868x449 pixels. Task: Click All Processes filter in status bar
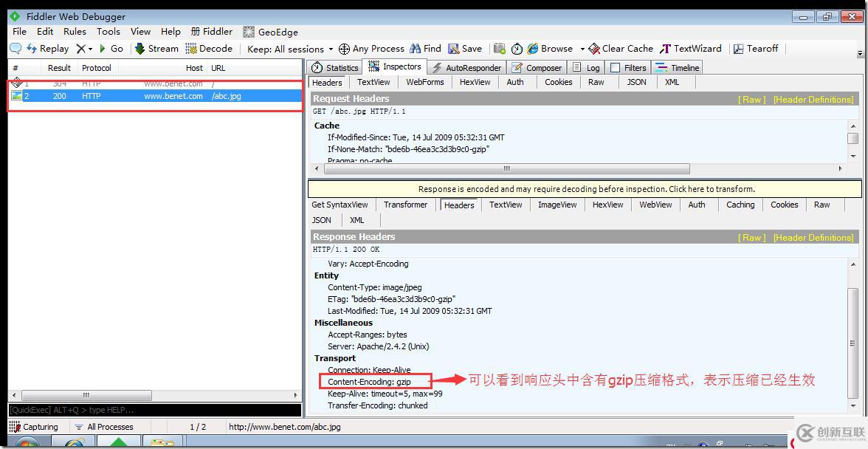tap(104, 427)
